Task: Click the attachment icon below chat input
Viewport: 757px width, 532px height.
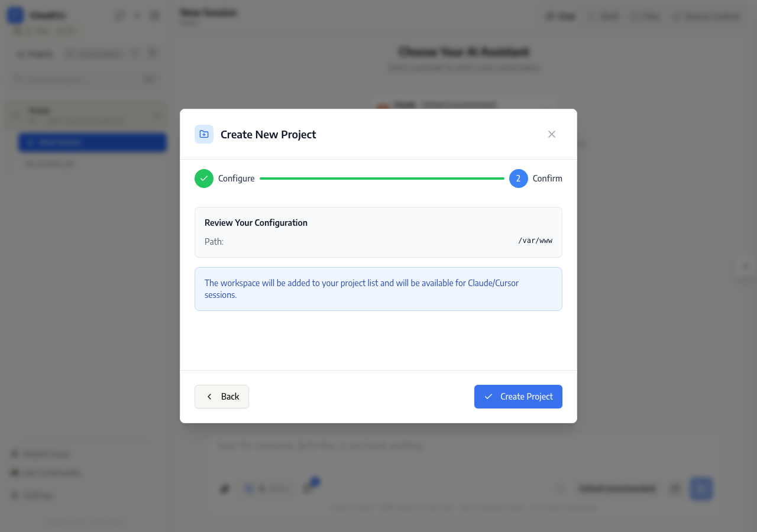Action: pos(225,489)
